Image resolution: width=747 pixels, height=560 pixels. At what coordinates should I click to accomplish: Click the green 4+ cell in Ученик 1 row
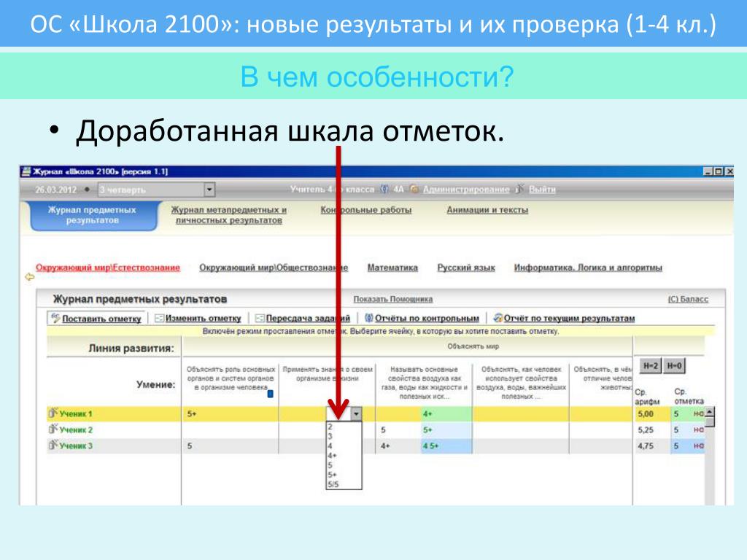click(446, 414)
